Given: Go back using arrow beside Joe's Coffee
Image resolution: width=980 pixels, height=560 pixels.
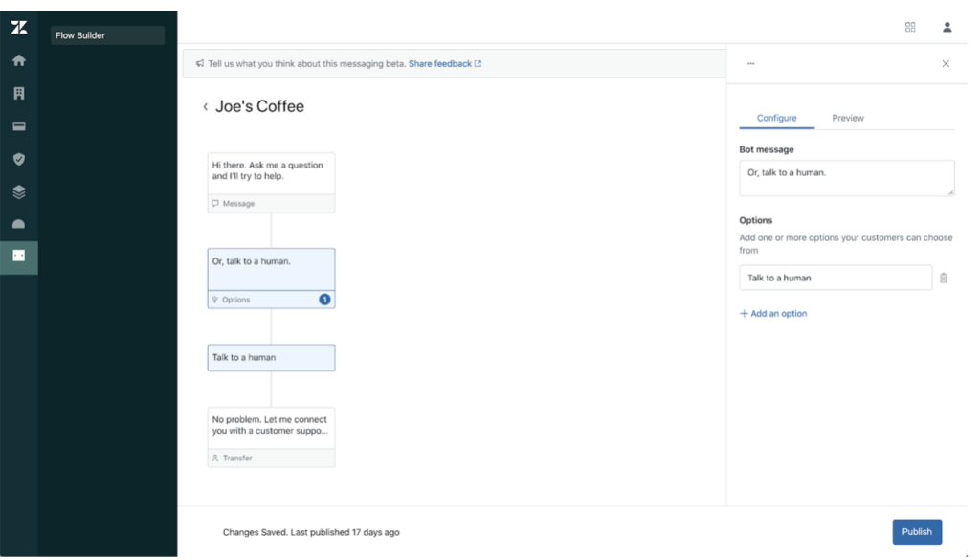Looking at the screenshot, I should [x=205, y=107].
